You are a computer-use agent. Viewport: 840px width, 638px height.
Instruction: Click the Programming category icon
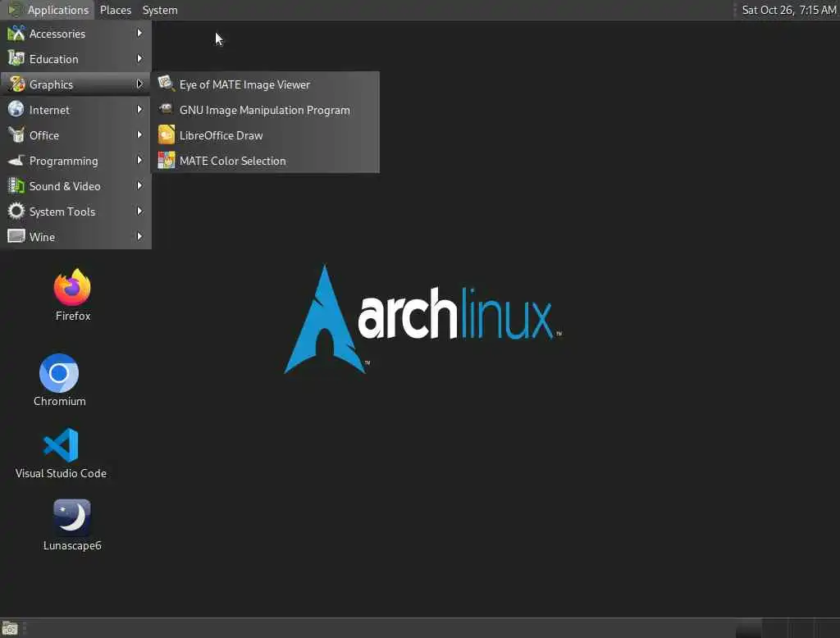click(x=16, y=160)
